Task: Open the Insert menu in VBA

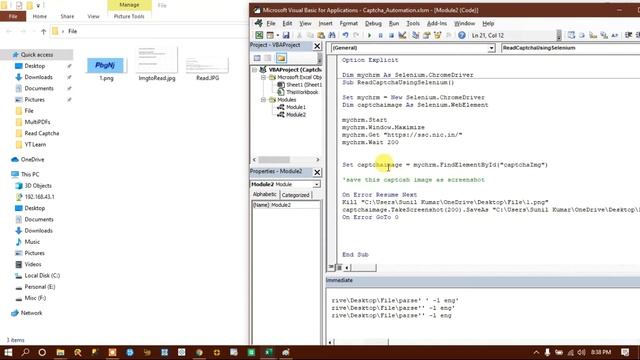Action: tap(325, 24)
